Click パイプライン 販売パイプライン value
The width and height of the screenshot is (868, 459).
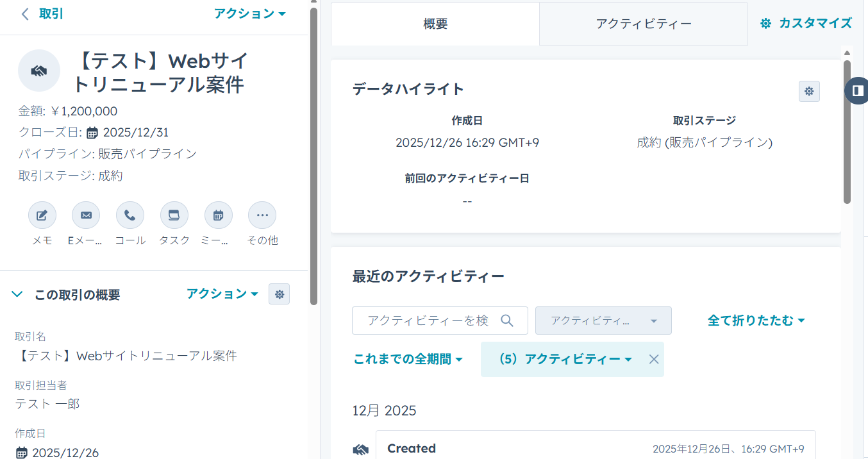click(147, 154)
